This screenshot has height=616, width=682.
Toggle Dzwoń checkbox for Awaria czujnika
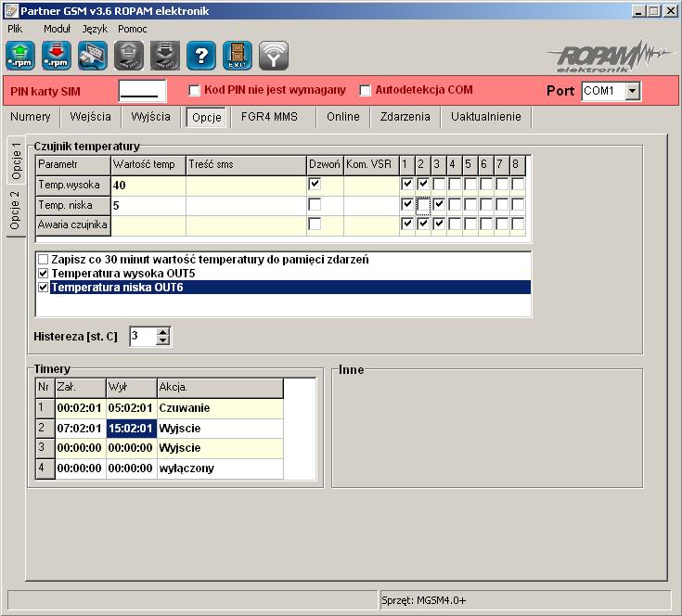315,225
